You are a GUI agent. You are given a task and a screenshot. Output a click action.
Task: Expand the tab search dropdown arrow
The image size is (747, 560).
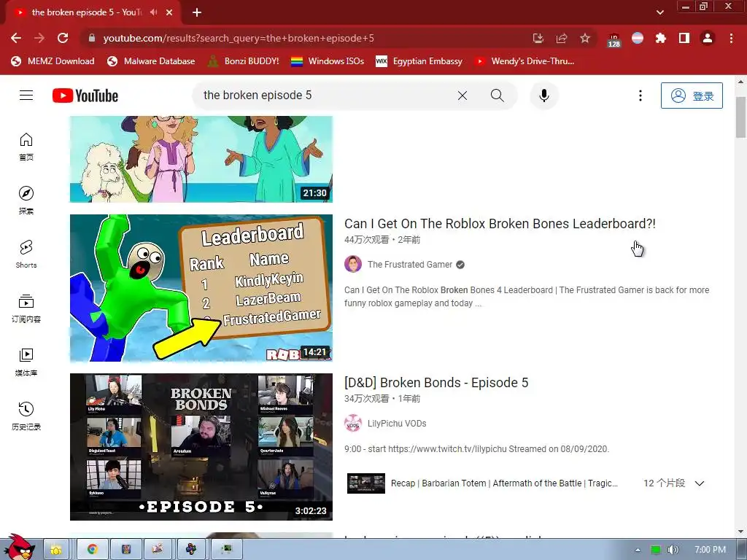click(659, 12)
